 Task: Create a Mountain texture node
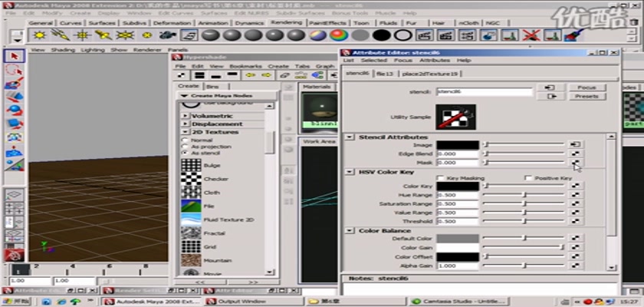191,260
